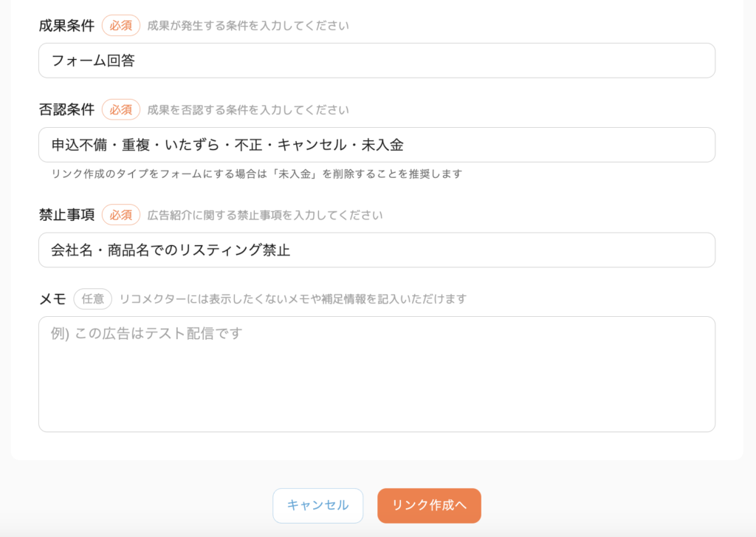Click the 成果条件 label text
756x537 pixels.
pyautogui.click(x=66, y=26)
